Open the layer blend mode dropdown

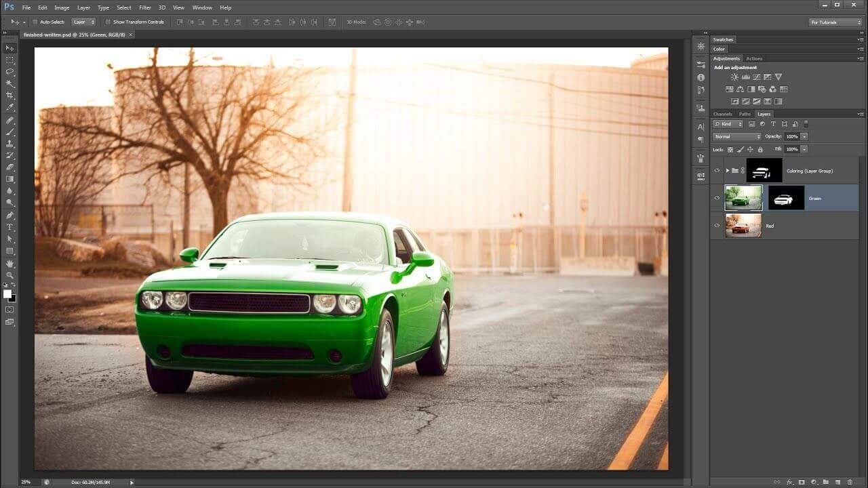point(736,136)
